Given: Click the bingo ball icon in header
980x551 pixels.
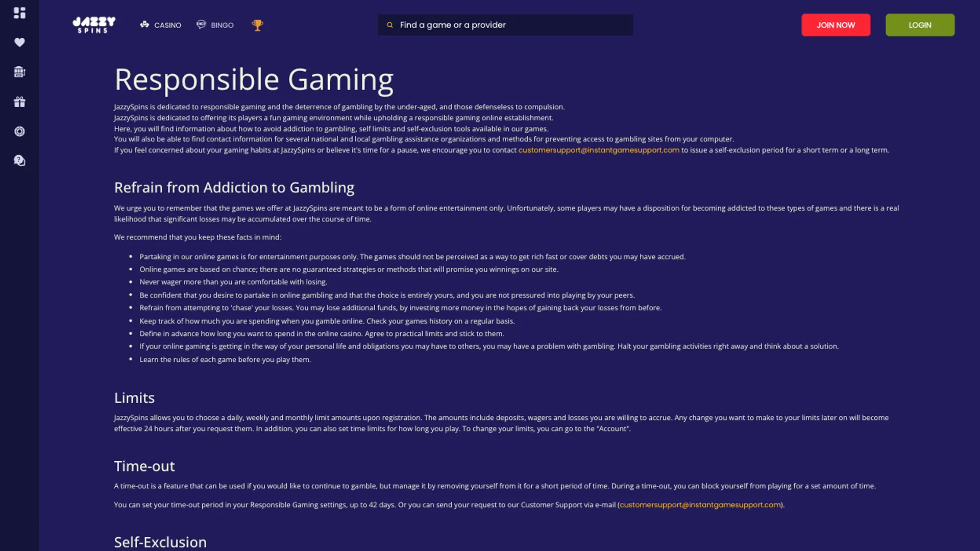Looking at the screenshot, I should point(201,24).
